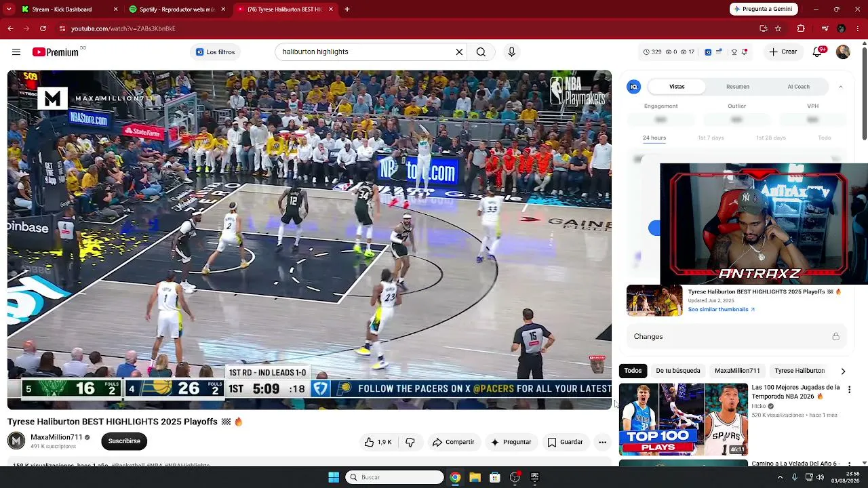Select the Todos filter chip
Image resolution: width=868 pixels, height=488 pixels.
pos(633,371)
